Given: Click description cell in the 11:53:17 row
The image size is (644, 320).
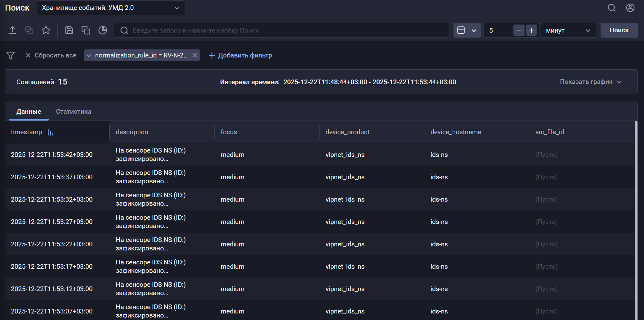Looking at the screenshot, I should (151, 267).
